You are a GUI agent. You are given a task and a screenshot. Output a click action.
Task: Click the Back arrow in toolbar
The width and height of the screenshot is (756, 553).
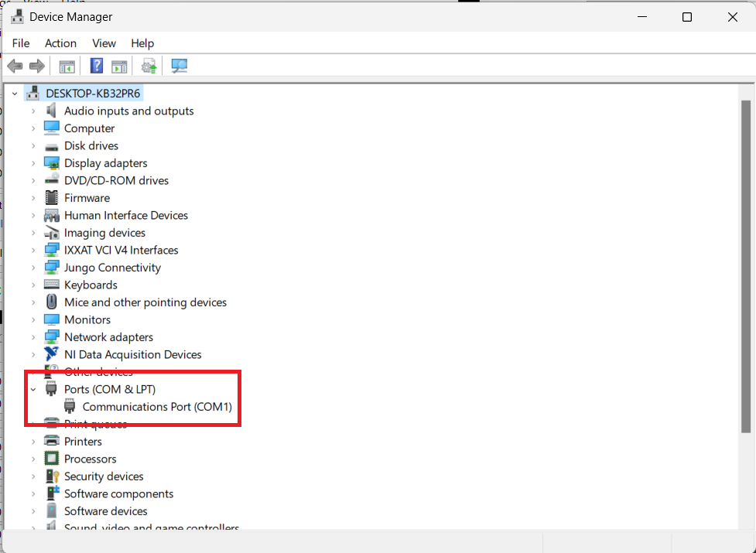(15, 67)
